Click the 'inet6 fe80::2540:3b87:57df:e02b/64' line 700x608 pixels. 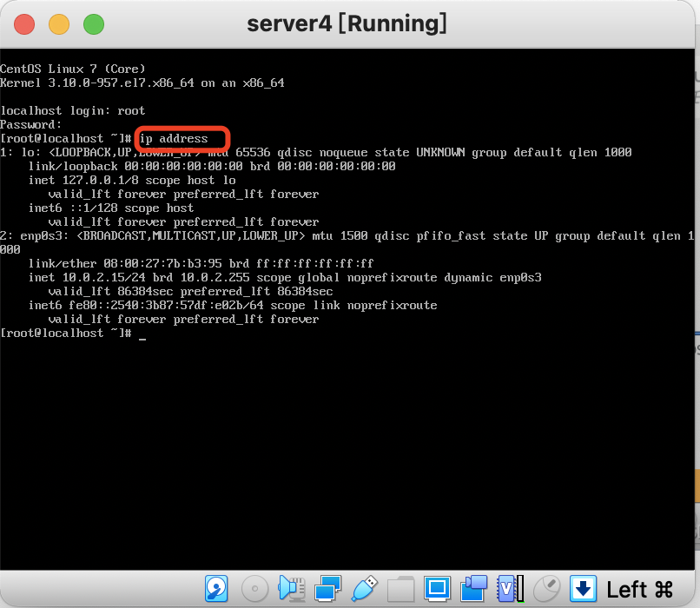[233, 305]
